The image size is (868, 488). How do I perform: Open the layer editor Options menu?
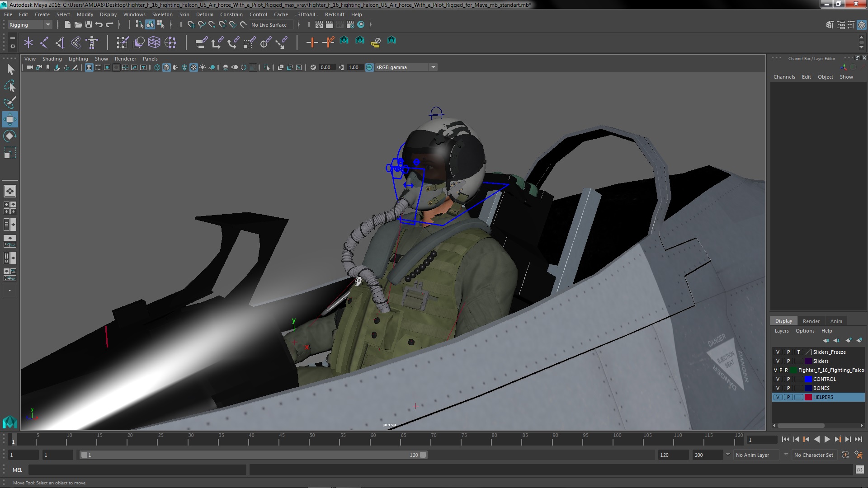tap(805, 331)
